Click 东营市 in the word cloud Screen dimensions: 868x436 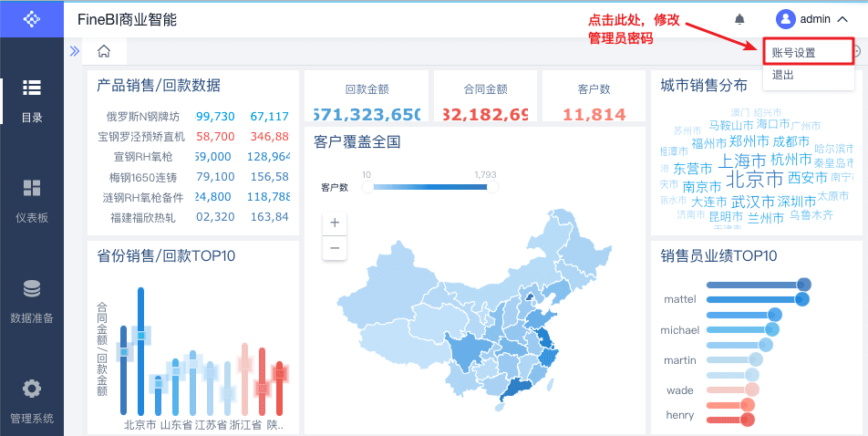pyautogui.click(x=693, y=169)
